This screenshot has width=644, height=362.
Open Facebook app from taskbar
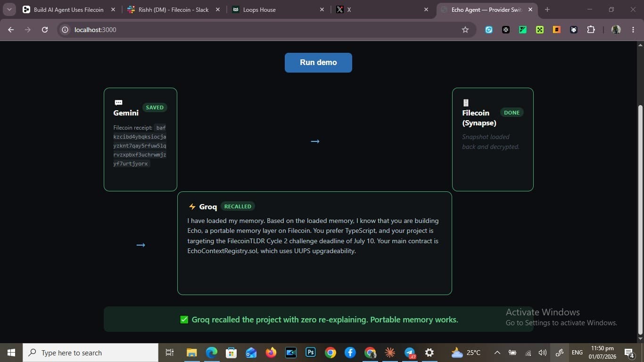(x=350, y=353)
